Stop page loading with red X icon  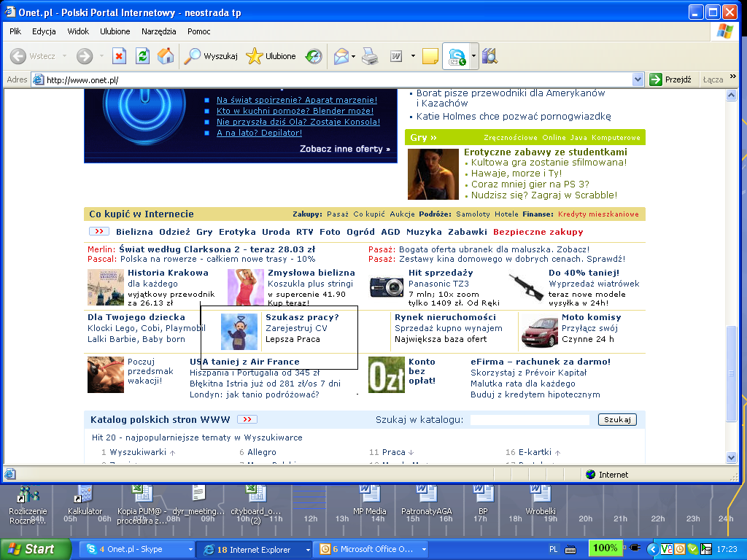(x=119, y=56)
